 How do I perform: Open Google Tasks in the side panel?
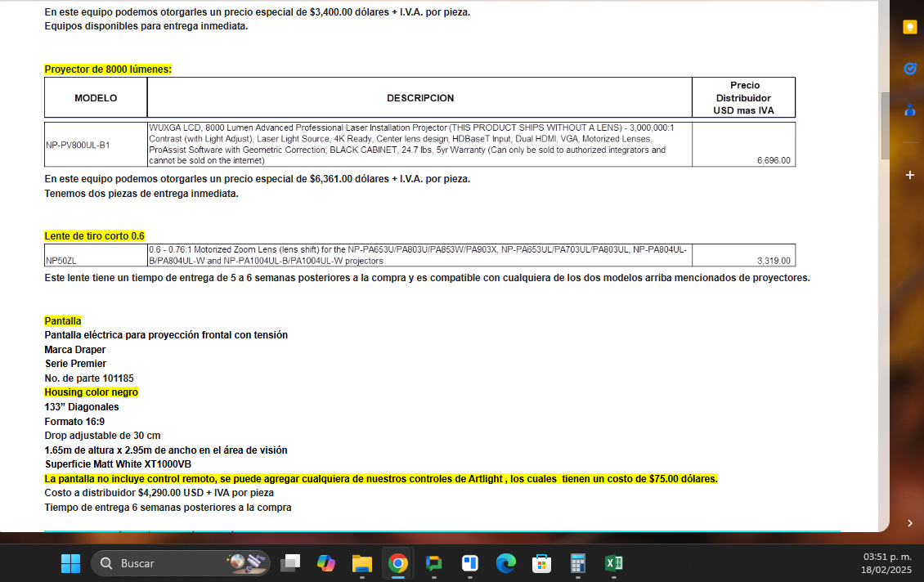[910, 69]
